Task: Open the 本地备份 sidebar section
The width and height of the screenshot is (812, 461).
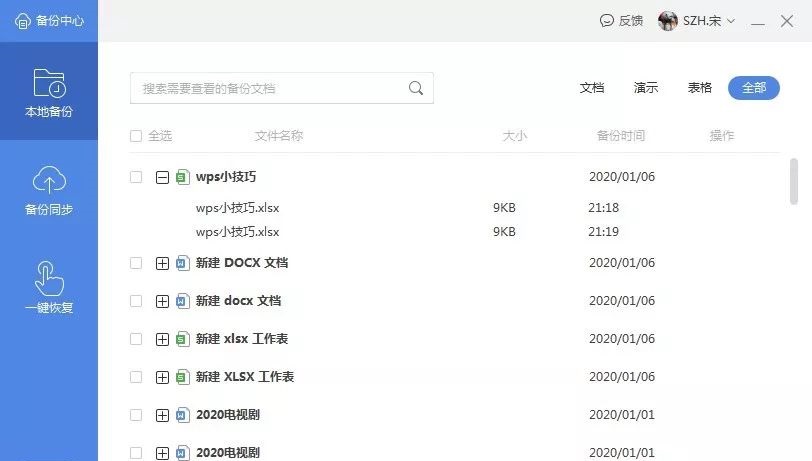Action: pos(49,91)
